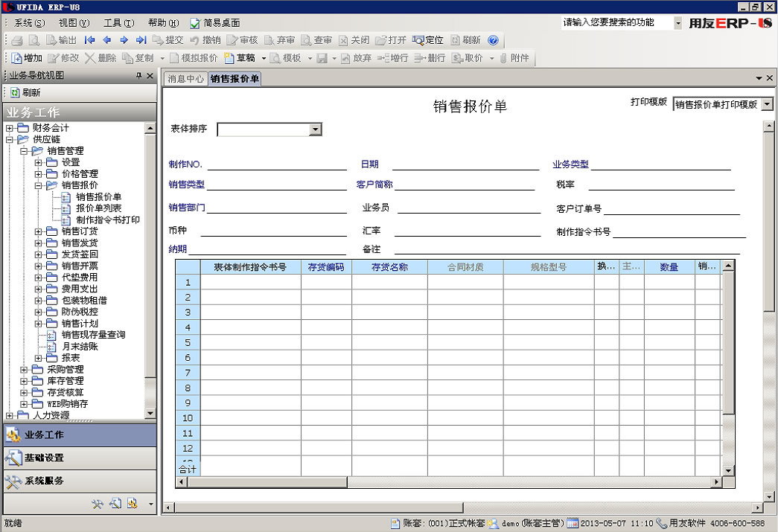This screenshot has height=532, width=778.
Task: Expand the 财务会计 tree node
Action: (x=10, y=128)
